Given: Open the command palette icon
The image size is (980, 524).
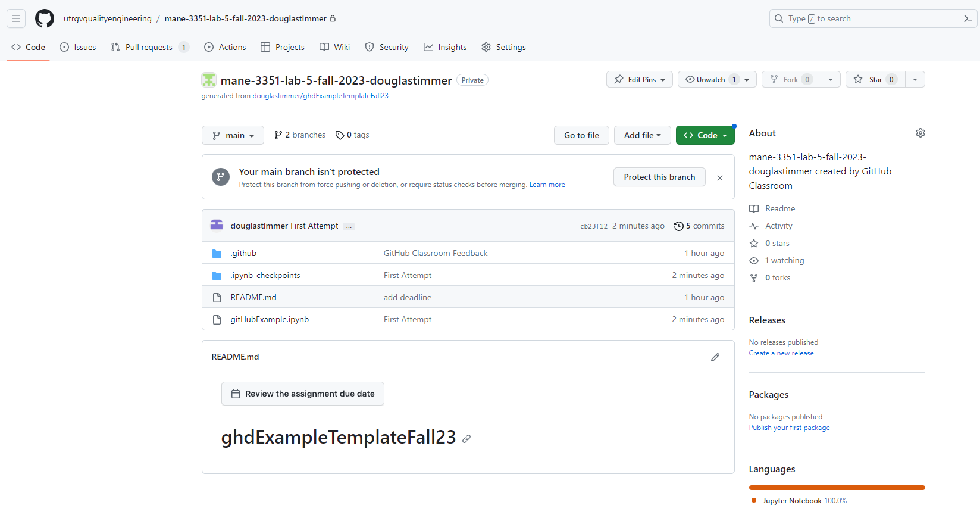Looking at the screenshot, I should point(968,18).
